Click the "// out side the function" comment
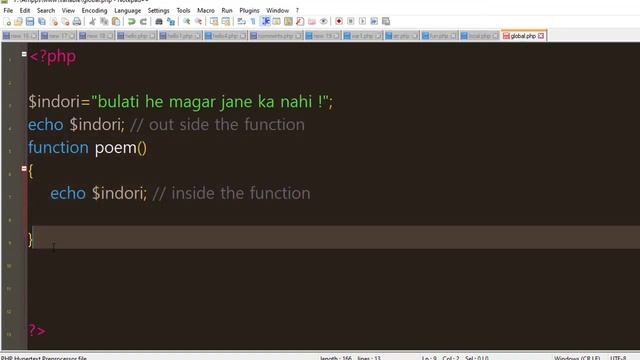This screenshot has width=640, height=360. [217, 125]
